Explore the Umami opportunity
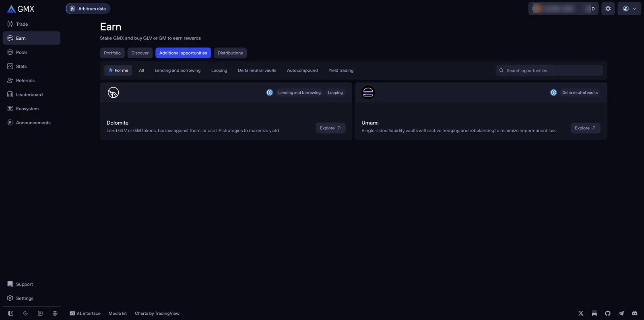The width and height of the screenshot is (644, 320). coord(585,128)
